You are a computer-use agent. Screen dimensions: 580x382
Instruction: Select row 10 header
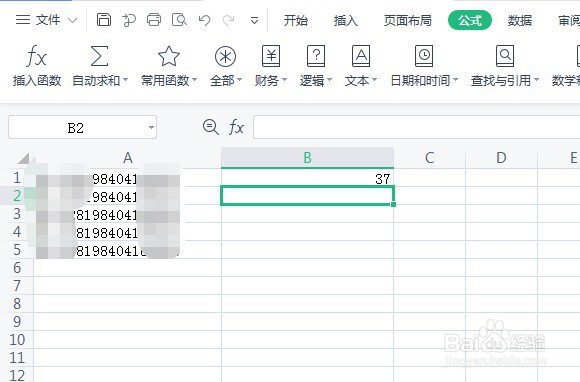17,339
